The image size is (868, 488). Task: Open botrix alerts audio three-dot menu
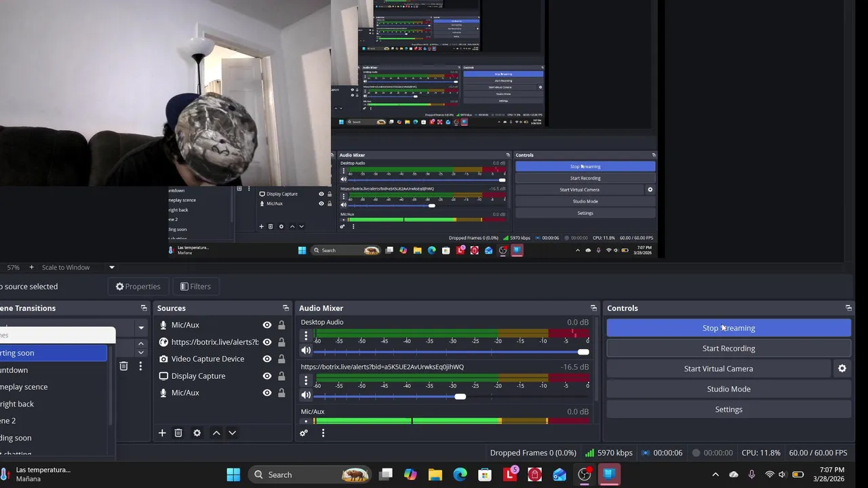[306, 380]
